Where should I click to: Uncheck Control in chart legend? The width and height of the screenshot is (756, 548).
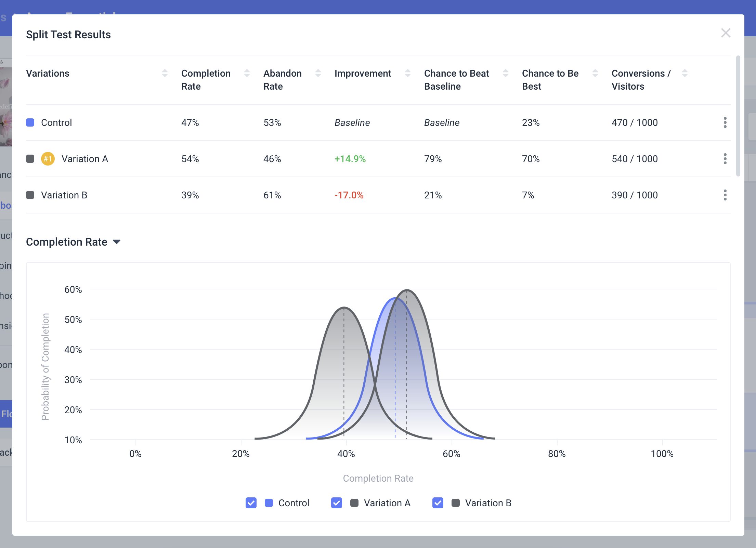tap(251, 503)
